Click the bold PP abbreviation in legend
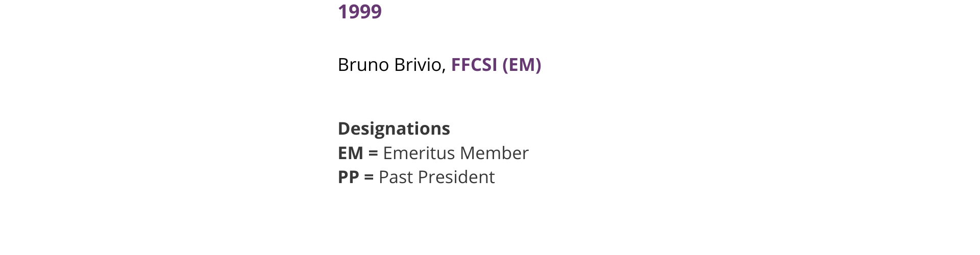 coord(348,177)
